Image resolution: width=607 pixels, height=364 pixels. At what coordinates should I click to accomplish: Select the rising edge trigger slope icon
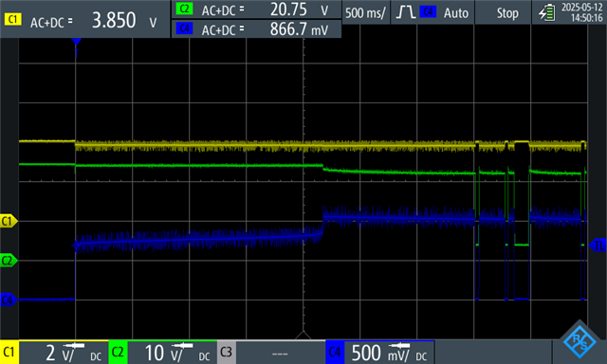405,12
